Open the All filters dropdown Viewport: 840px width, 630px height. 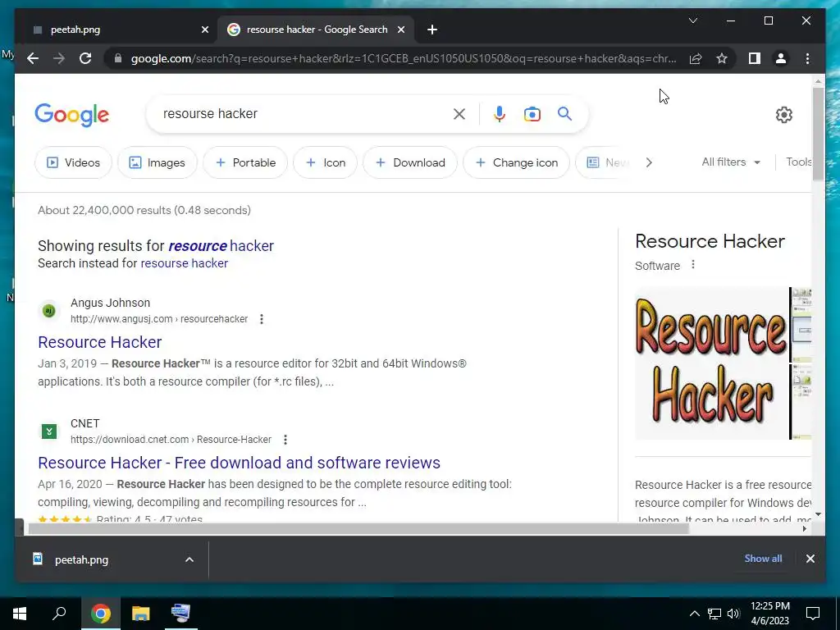(x=731, y=162)
